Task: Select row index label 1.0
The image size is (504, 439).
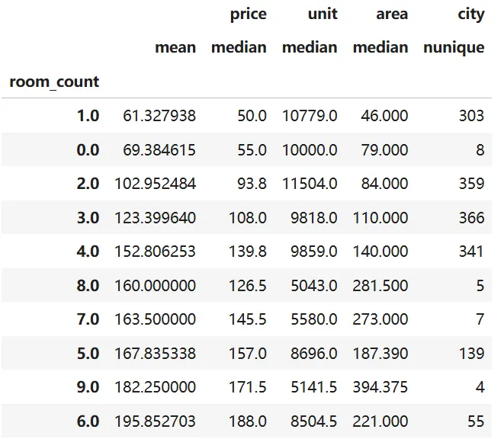Action: (x=88, y=116)
